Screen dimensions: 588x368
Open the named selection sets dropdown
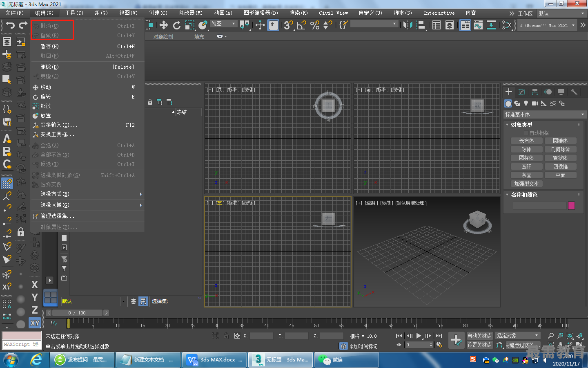pos(374,24)
